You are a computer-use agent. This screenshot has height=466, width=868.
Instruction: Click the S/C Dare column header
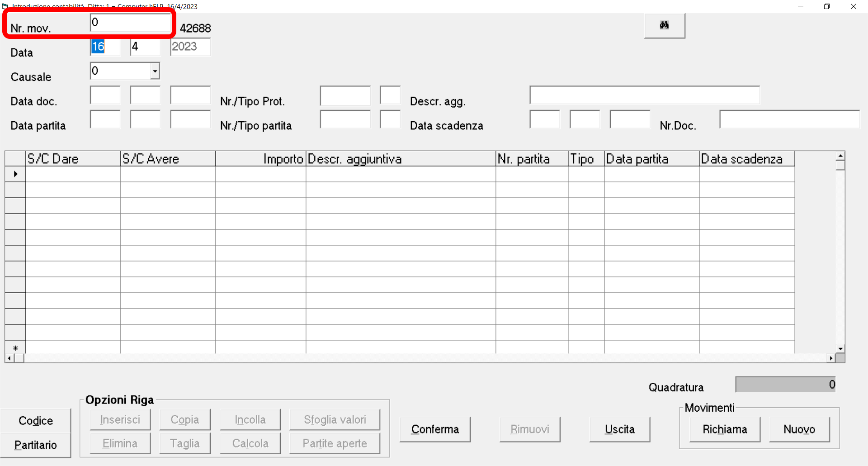coord(73,159)
